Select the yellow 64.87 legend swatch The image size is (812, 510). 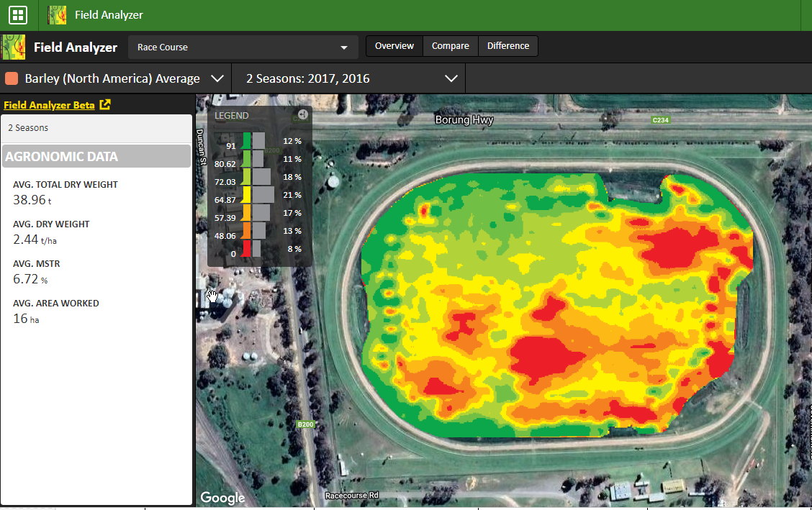tap(247, 194)
